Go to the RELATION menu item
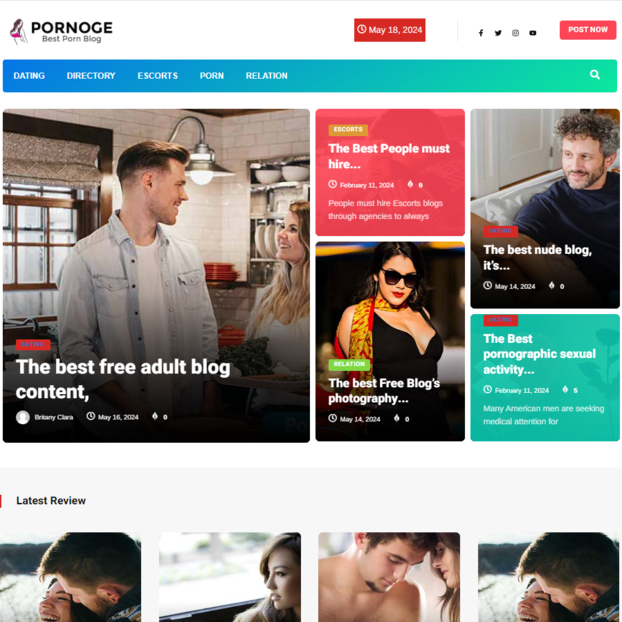Viewport: 622px width, 622px height. (267, 76)
